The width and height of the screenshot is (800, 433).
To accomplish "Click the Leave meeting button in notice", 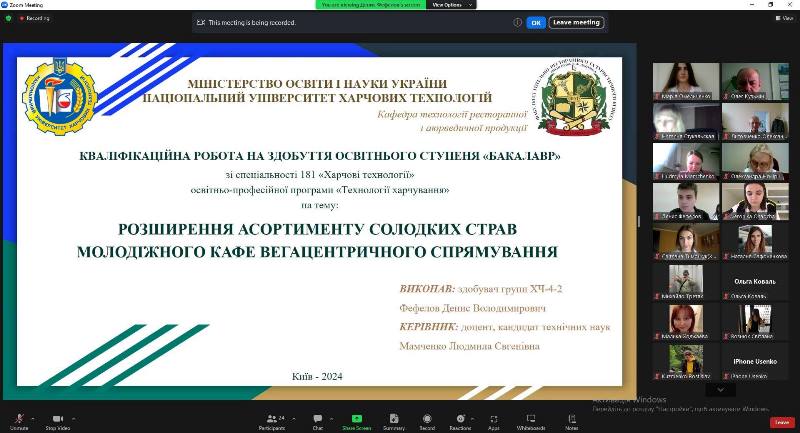I will [577, 22].
